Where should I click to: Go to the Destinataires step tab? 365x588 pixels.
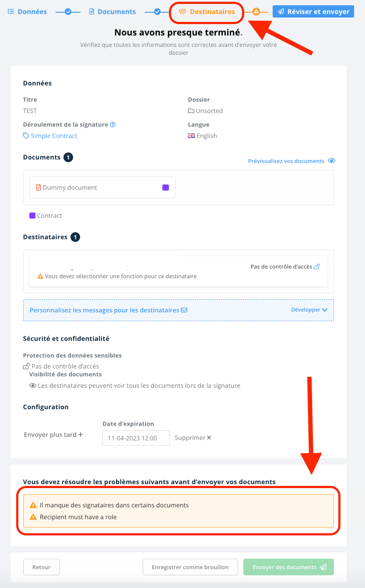pyautogui.click(x=207, y=12)
